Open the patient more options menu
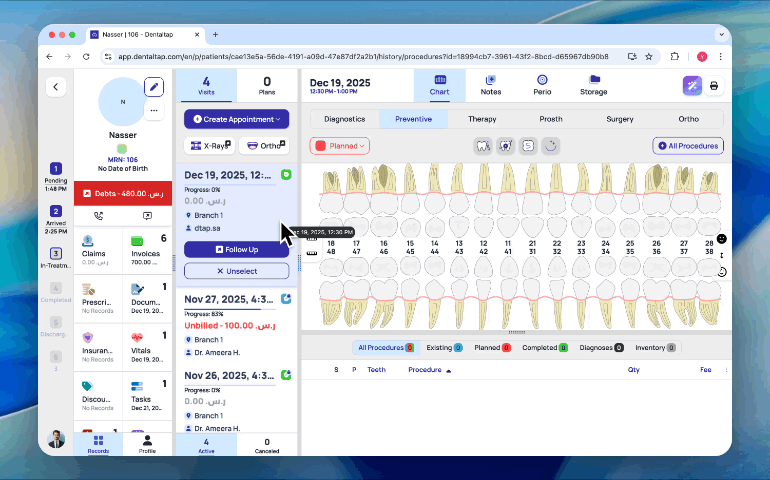The height and width of the screenshot is (480, 770). tap(154, 110)
